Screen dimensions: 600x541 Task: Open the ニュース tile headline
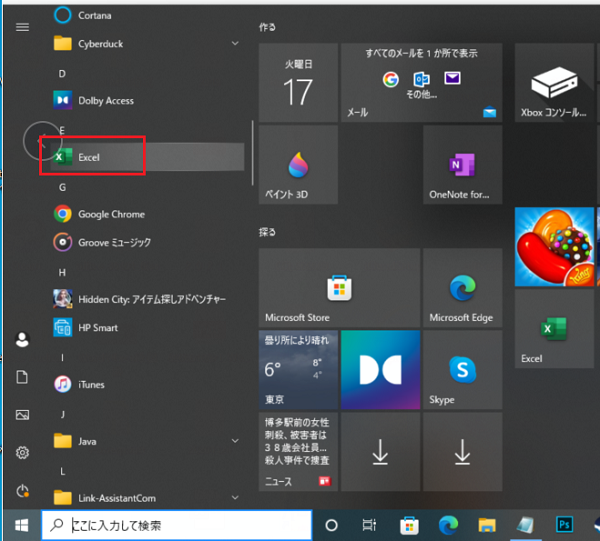[298, 451]
